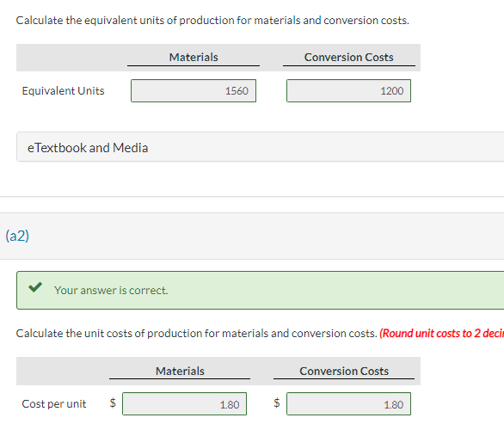Select the 'Your answer is correct.' message
Image resolution: width=504 pixels, height=430 pixels.
(x=111, y=290)
